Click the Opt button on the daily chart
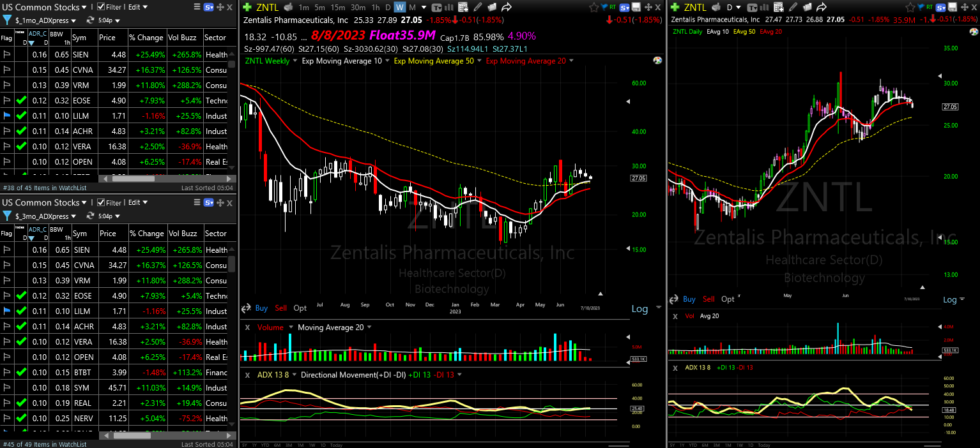980x448 pixels. click(728, 299)
